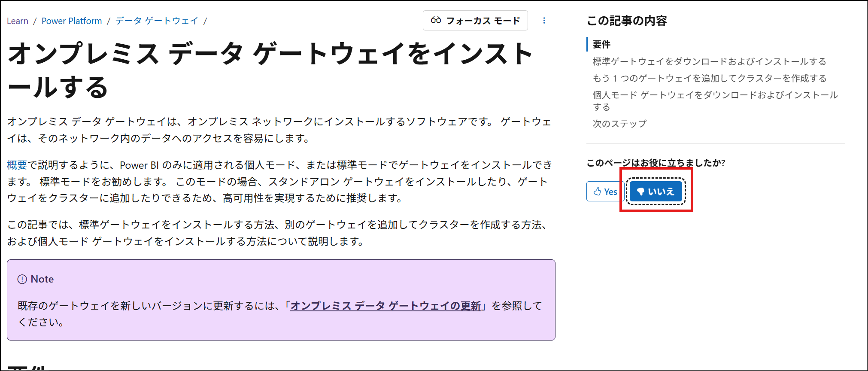Viewport: 868px width, 371px height.
Task: Click the Yes feedback button
Action: point(605,192)
